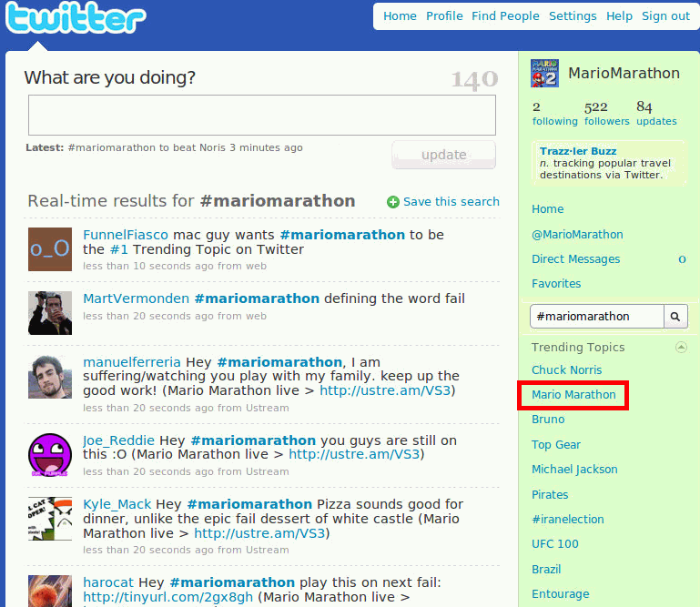Open the tinyurl.com/2gx8gh link

coord(167,597)
